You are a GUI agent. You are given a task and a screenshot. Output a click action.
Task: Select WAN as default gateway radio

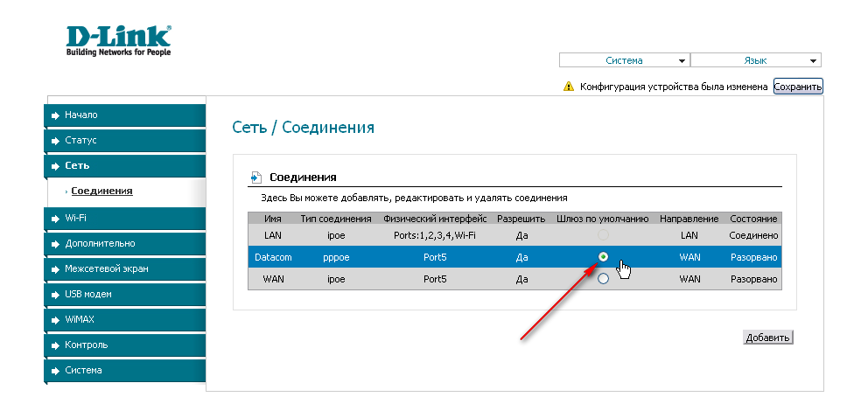tap(604, 279)
